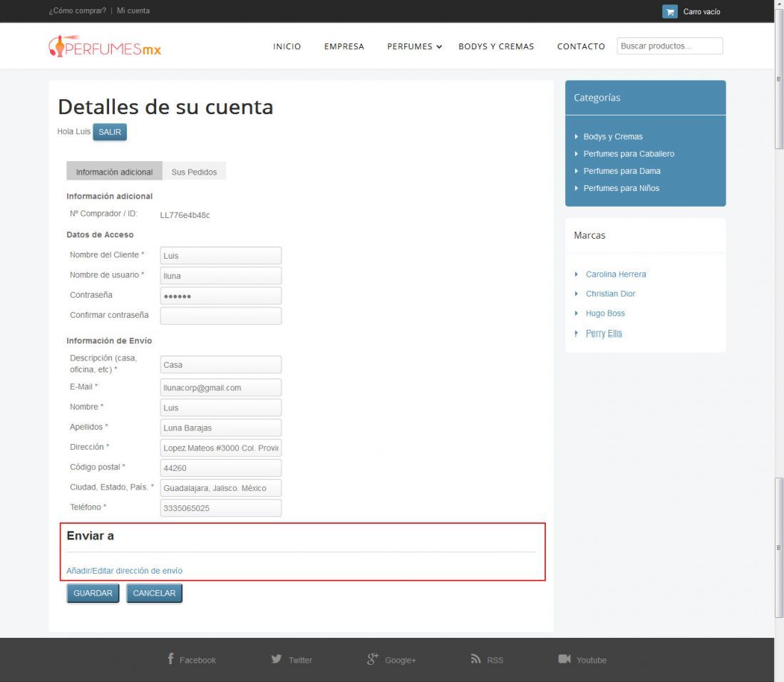The image size is (784, 682).
Task: Open Bodys y Cremas category link
Action: click(613, 137)
